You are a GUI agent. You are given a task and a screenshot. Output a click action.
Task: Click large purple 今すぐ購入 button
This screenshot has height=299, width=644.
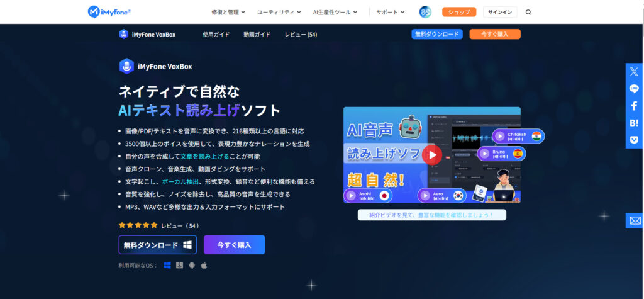pos(234,245)
